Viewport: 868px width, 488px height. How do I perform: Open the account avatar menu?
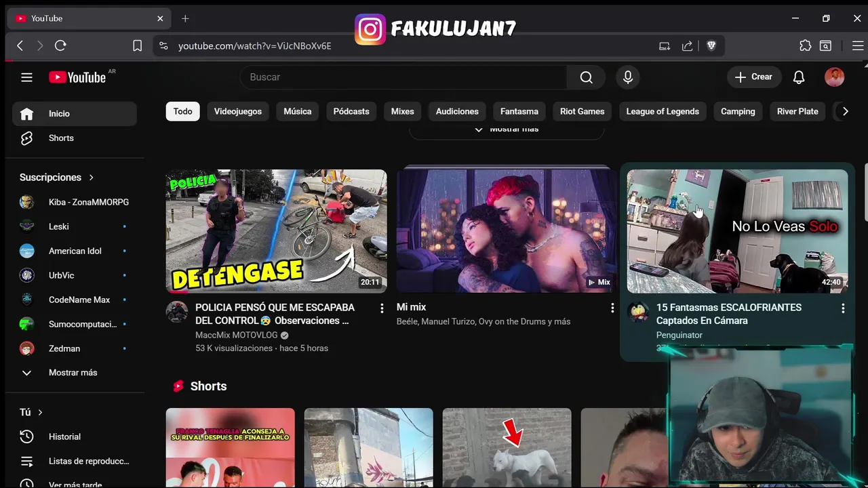pos(834,77)
